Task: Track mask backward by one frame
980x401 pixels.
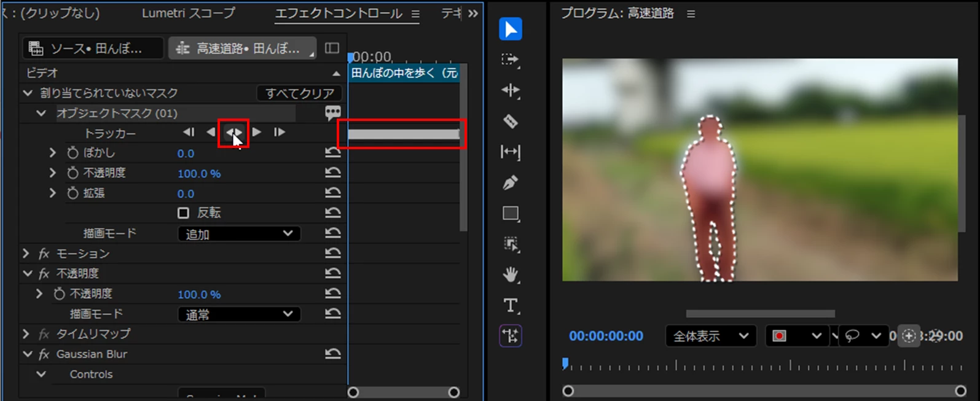Action: click(x=189, y=132)
